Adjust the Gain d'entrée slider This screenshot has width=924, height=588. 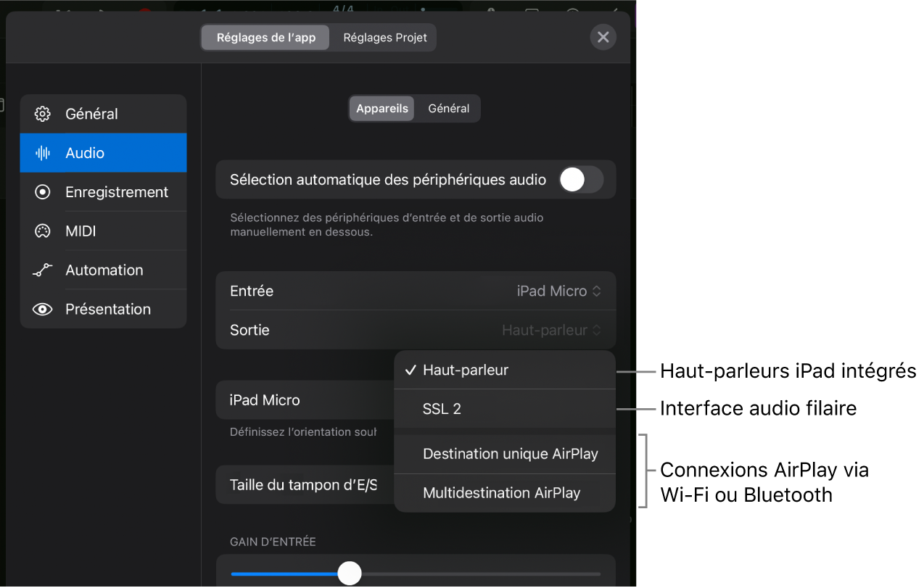350,573
